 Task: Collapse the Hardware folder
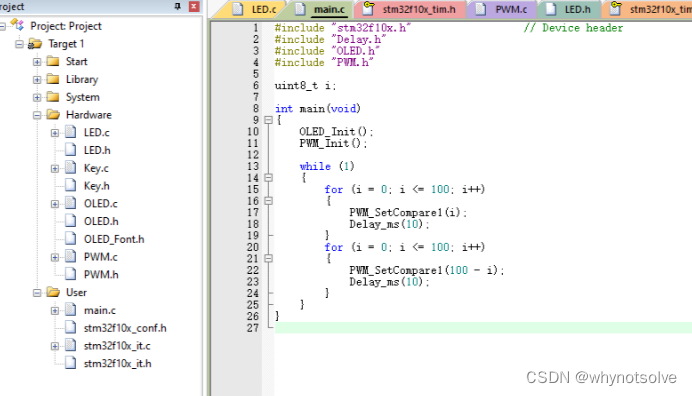(37, 115)
